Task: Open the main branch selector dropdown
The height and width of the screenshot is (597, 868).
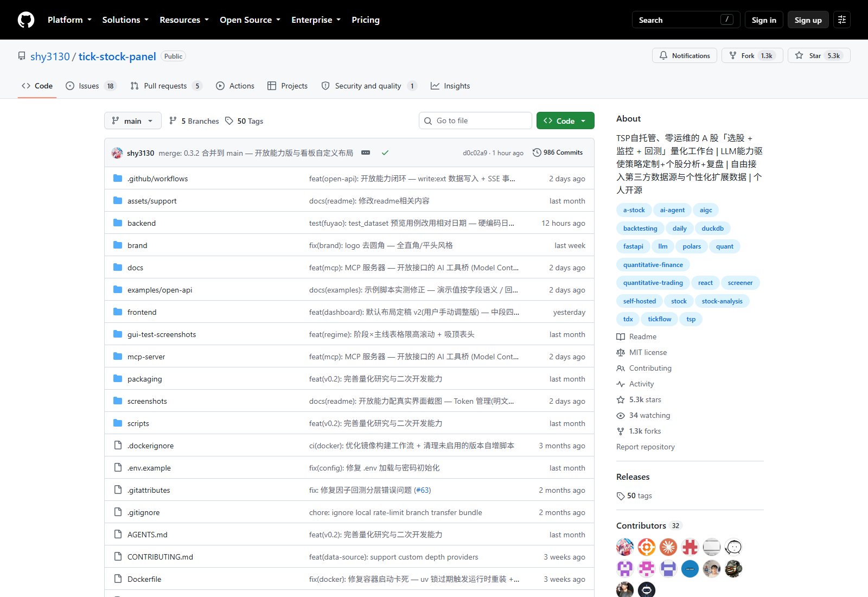Action: point(133,120)
